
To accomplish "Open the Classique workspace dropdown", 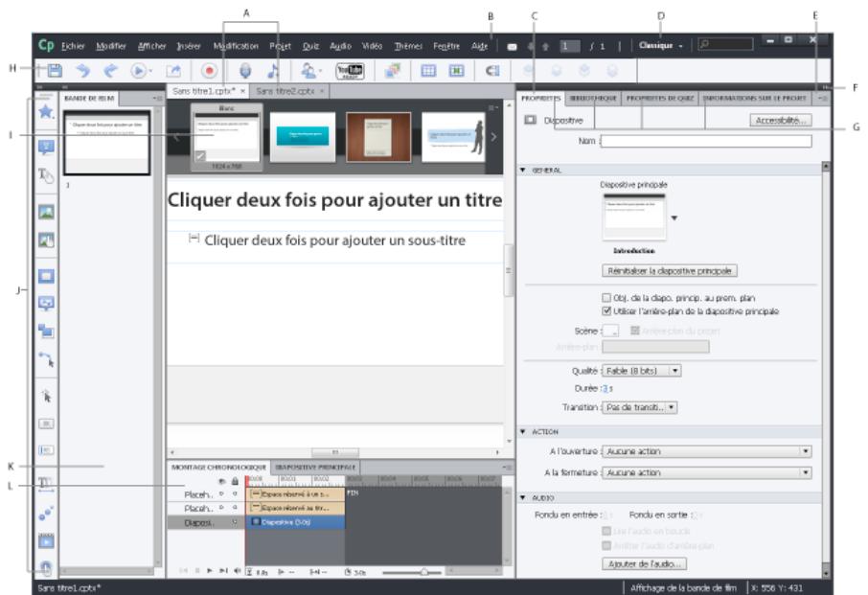I will pyautogui.click(x=661, y=45).
